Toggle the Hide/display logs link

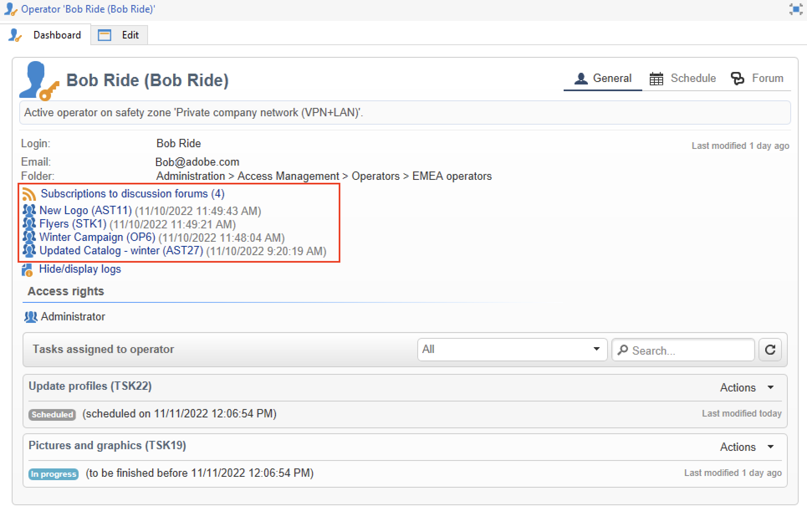tap(80, 269)
